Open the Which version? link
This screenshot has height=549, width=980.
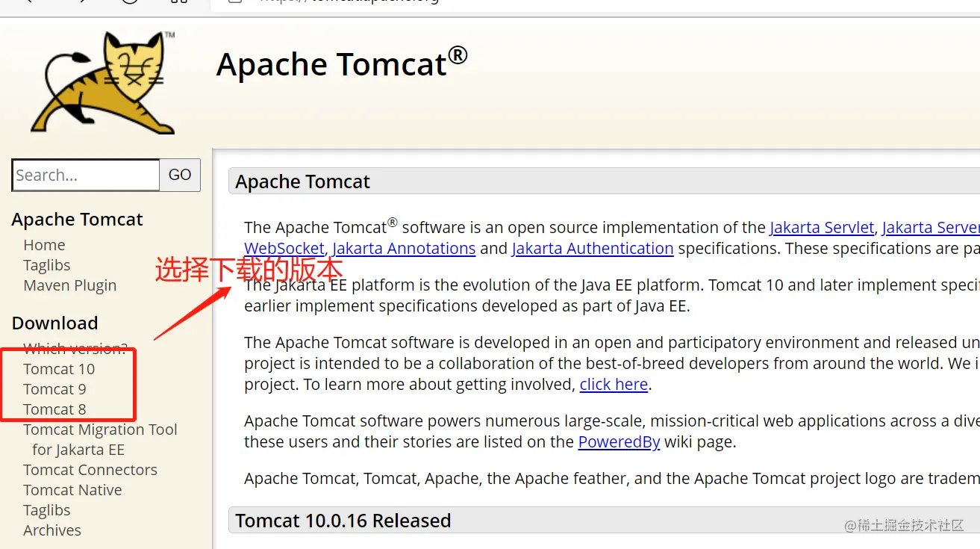[x=75, y=349]
